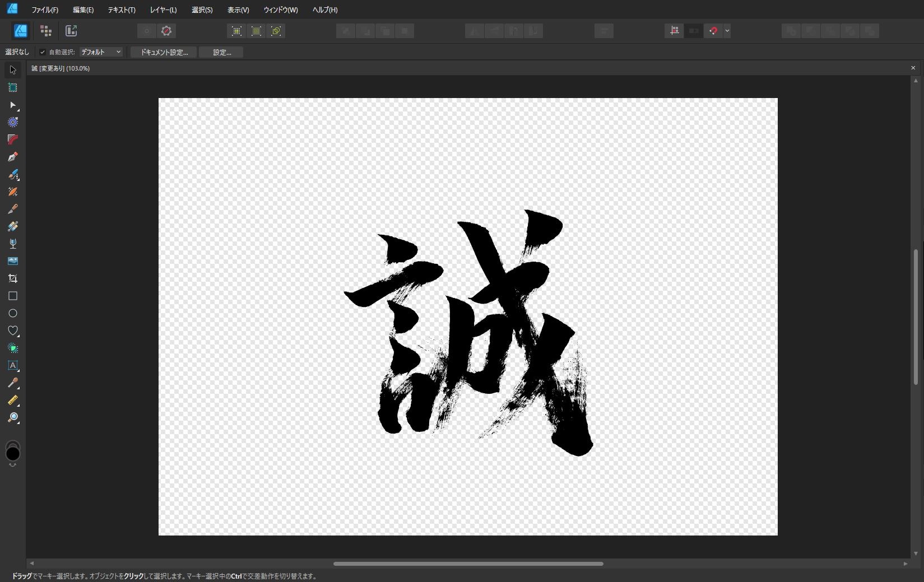Click the ドキュメント設定... button
Viewport: 924px width, 582px height.
coord(164,52)
